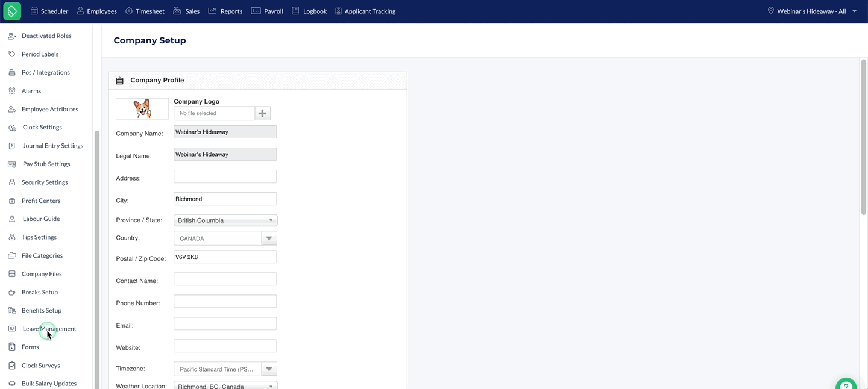The height and width of the screenshot is (389, 868).
Task: Open the Logbook page
Action: pos(309,11)
